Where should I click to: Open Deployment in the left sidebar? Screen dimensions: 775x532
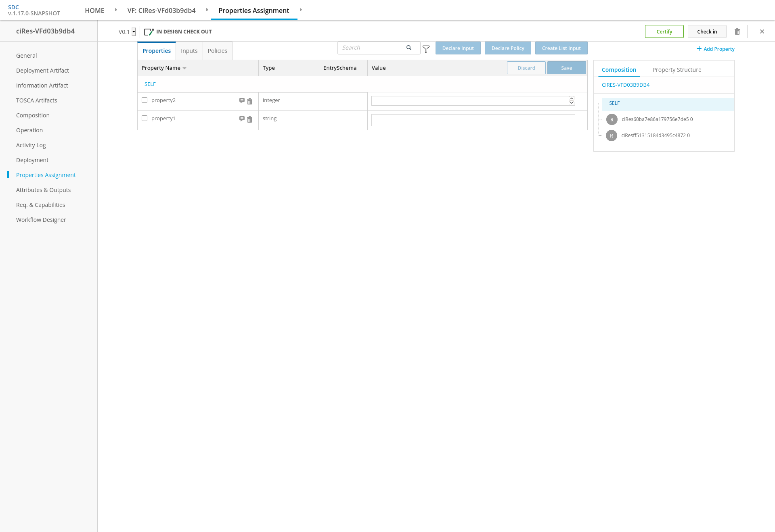coord(32,160)
